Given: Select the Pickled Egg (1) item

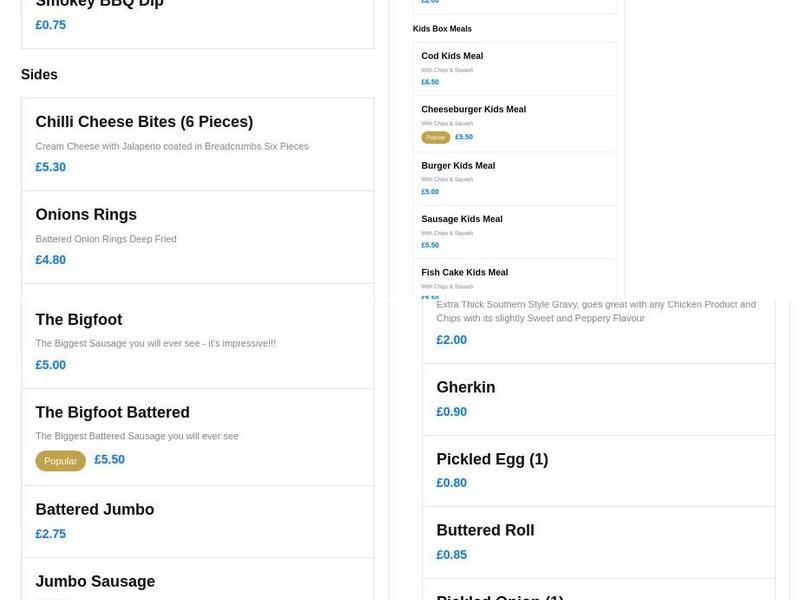Looking at the screenshot, I should coord(492,460).
